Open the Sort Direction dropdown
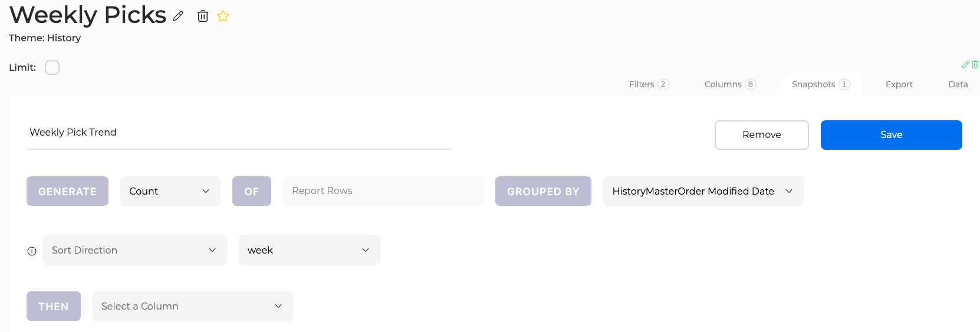 (x=135, y=250)
